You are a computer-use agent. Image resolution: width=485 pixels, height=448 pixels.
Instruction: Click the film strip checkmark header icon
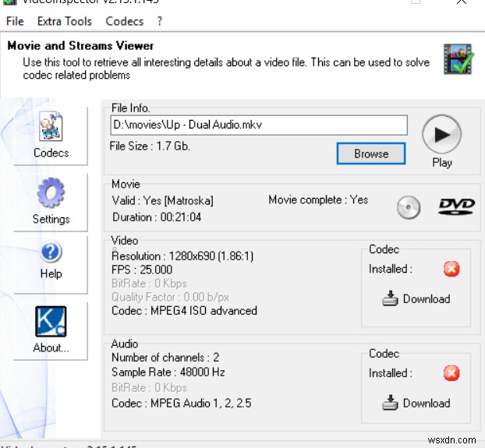(x=458, y=59)
